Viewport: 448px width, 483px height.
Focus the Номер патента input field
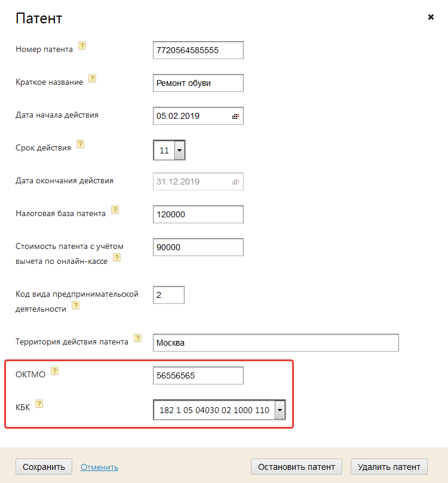(198, 50)
